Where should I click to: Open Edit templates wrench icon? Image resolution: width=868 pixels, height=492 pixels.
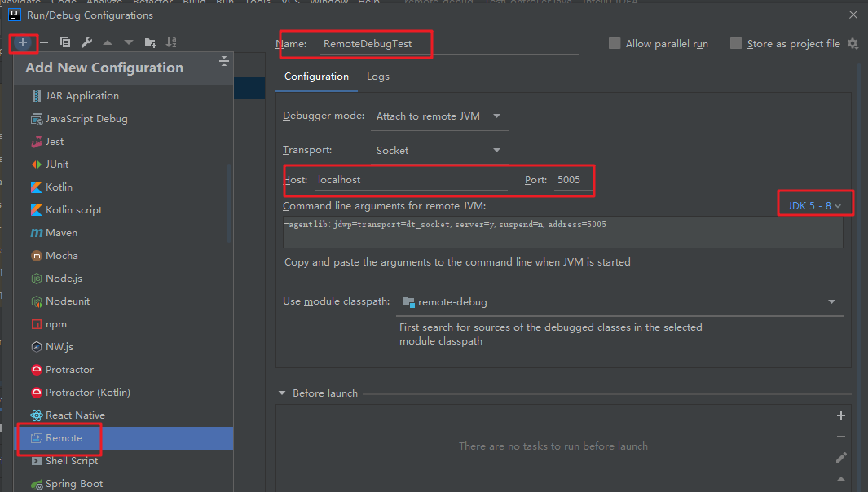click(86, 42)
